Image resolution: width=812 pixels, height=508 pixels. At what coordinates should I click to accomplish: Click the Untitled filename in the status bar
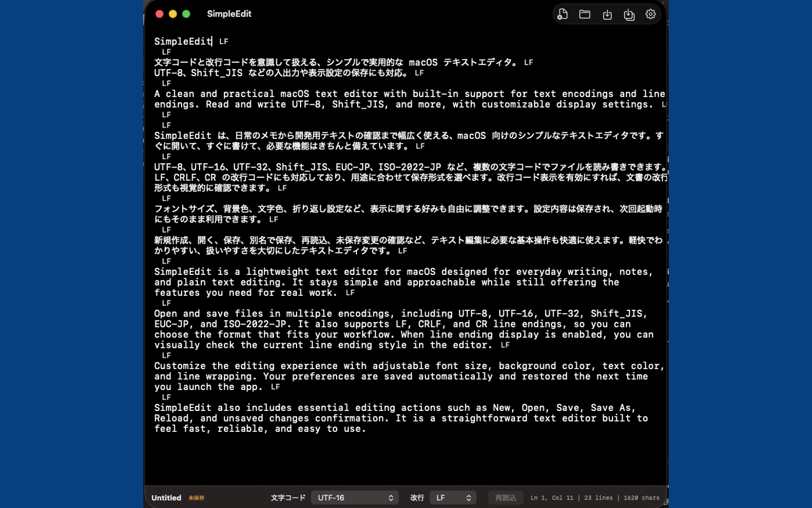point(166,497)
